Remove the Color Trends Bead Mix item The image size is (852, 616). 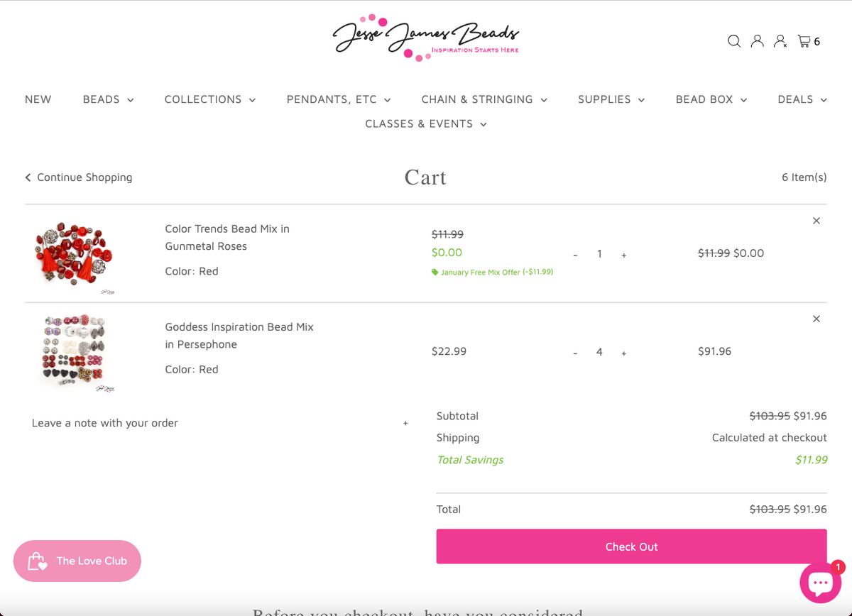click(x=816, y=220)
